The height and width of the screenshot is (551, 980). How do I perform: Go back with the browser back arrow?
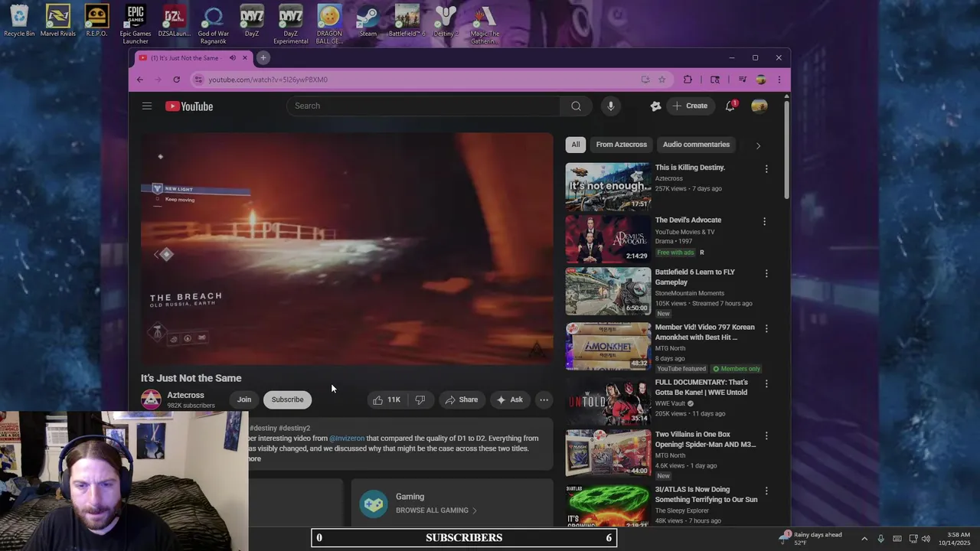139,80
